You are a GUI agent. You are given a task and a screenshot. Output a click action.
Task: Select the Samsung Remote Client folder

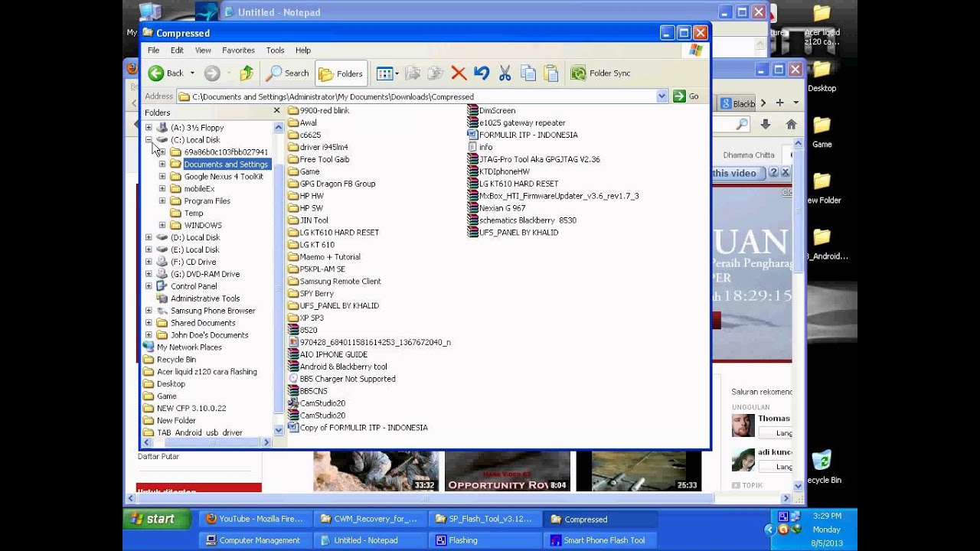tap(334, 282)
